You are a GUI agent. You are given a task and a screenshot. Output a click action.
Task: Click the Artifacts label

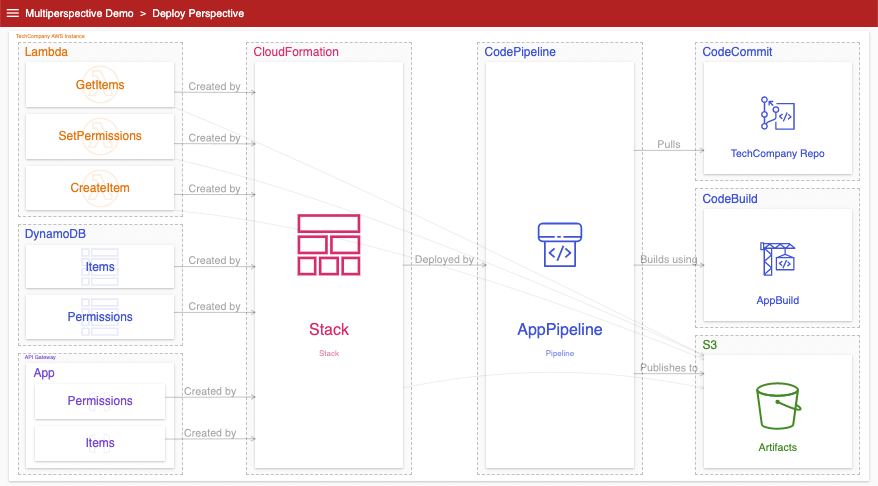pos(777,447)
